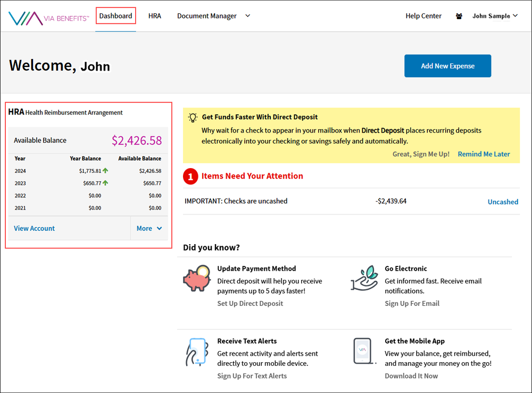
Task: Click the hand-with-plant Go Electronic icon
Action: click(364, 278)
